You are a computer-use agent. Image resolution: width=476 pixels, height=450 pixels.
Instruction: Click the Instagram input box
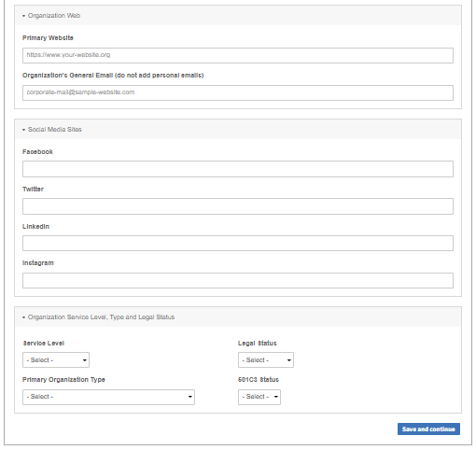238,280
